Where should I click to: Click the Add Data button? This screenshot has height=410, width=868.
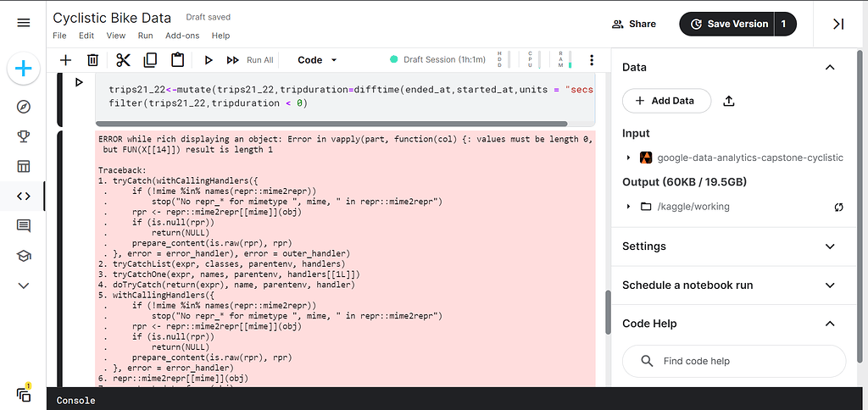tap(666, 101)
